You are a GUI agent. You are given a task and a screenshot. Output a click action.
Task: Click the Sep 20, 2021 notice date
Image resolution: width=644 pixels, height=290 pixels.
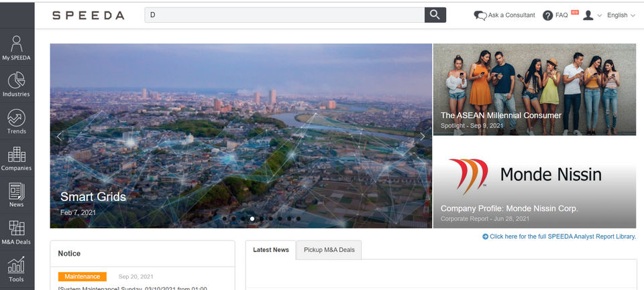(x=136, y=277)
